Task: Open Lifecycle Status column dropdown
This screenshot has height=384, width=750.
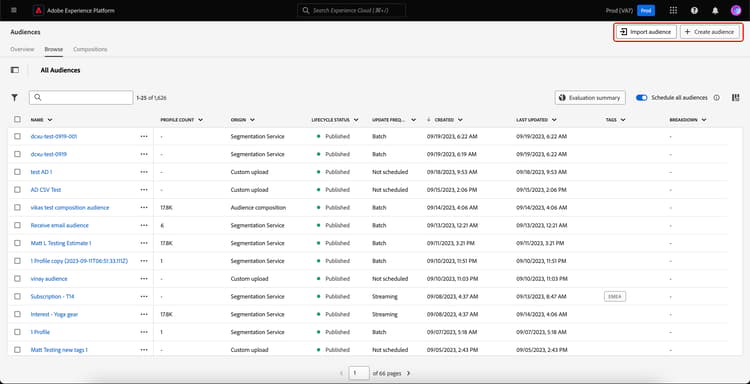Action: [356, 120]
